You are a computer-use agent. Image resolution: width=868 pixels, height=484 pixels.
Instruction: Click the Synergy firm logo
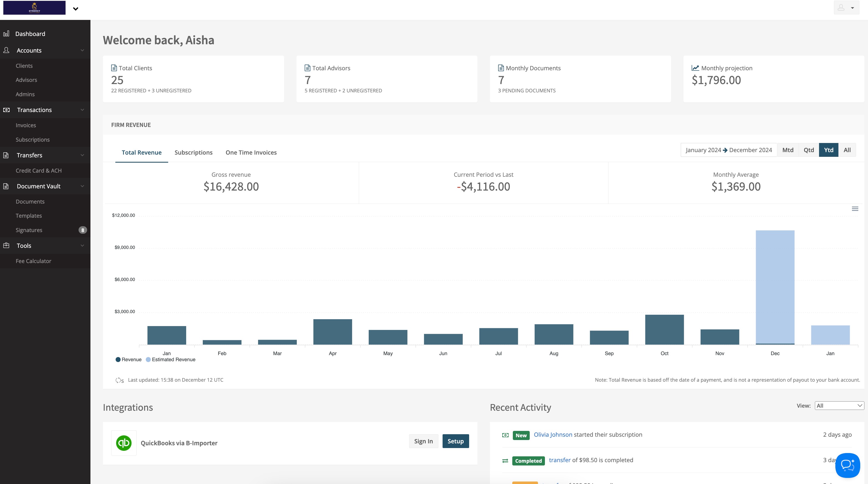(34, 7)
